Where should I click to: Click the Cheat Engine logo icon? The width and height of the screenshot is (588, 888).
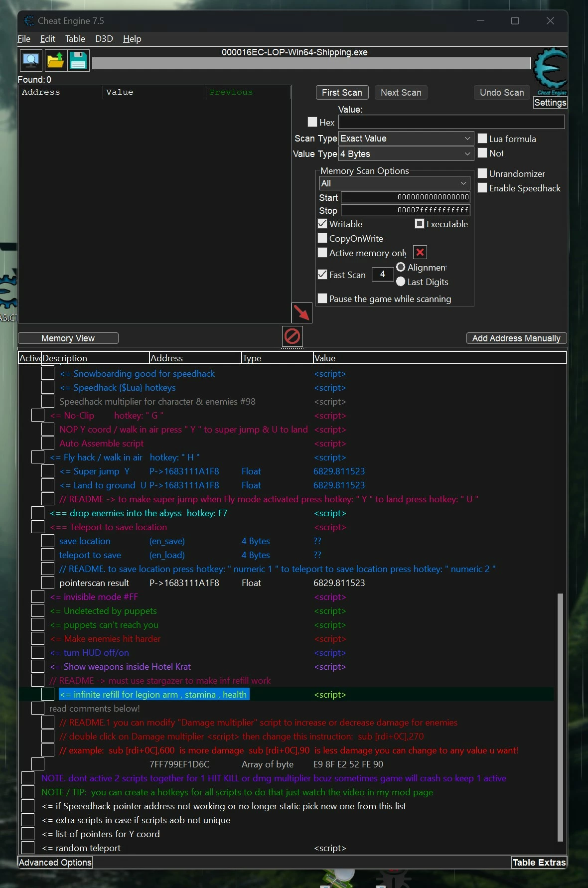551,71
